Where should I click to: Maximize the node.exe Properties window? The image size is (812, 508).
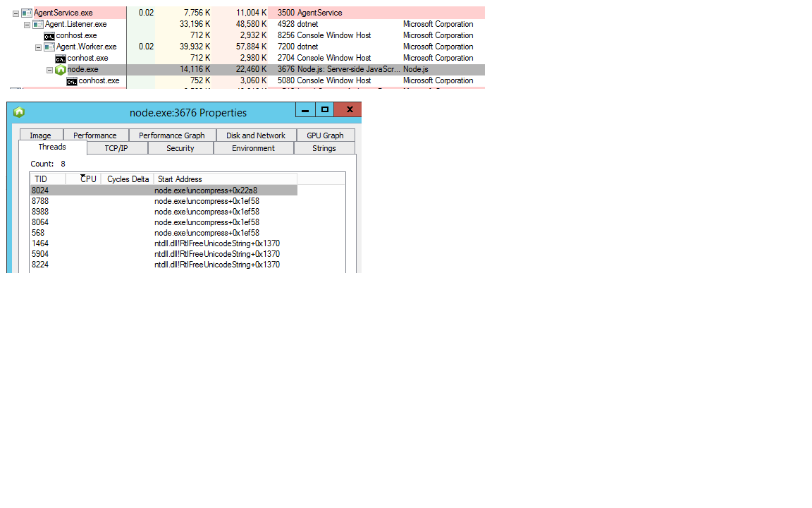325,109
